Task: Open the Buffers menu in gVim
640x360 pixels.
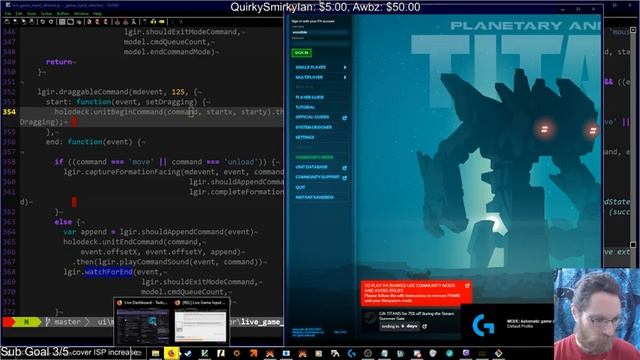Action: click(x=63, y=13)
